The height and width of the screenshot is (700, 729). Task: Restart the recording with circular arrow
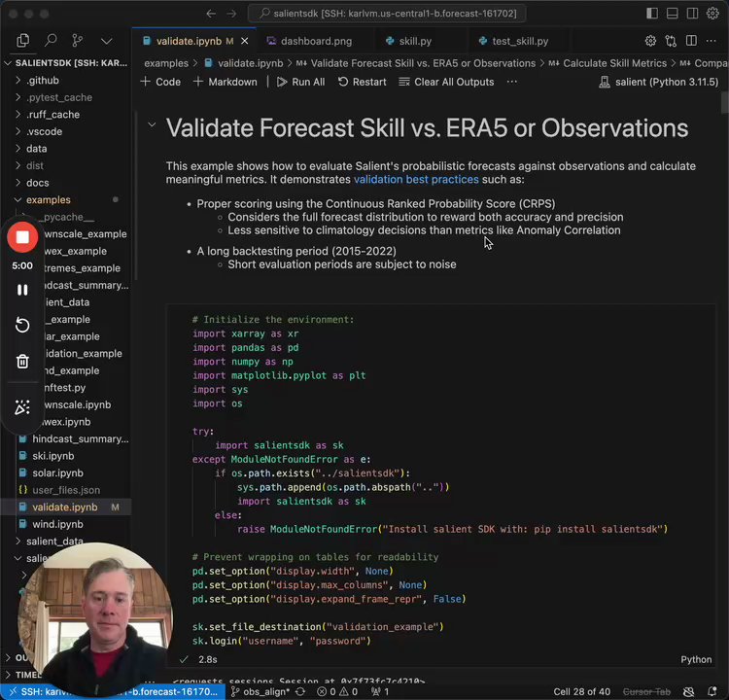[22, 325]
